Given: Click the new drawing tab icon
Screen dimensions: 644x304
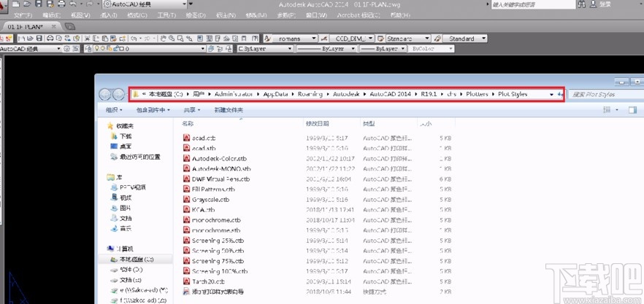Looking at the screenshot, I should pyautogui.click(x=70, y=27).
